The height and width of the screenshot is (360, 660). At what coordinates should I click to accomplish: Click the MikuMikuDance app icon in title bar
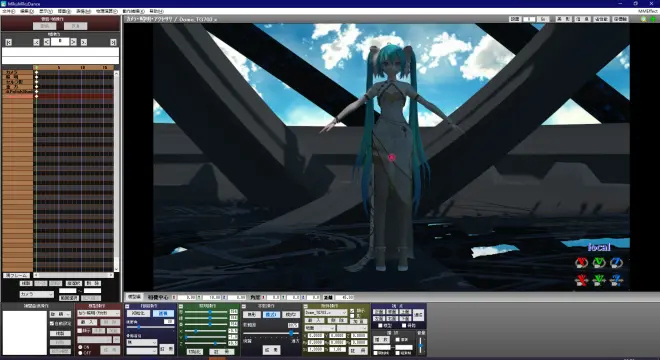(4, 3)
